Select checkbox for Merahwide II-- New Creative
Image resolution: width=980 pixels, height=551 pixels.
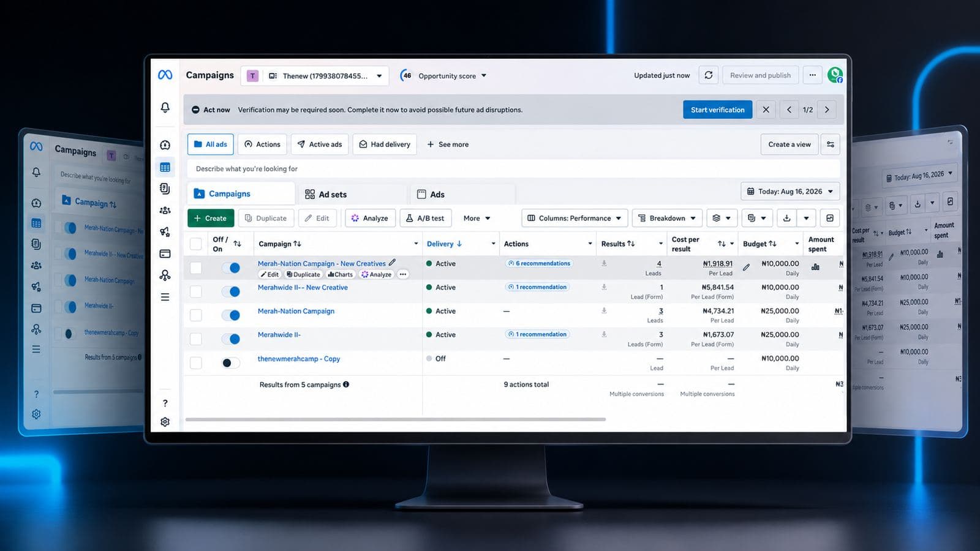(x=196, y=291)
